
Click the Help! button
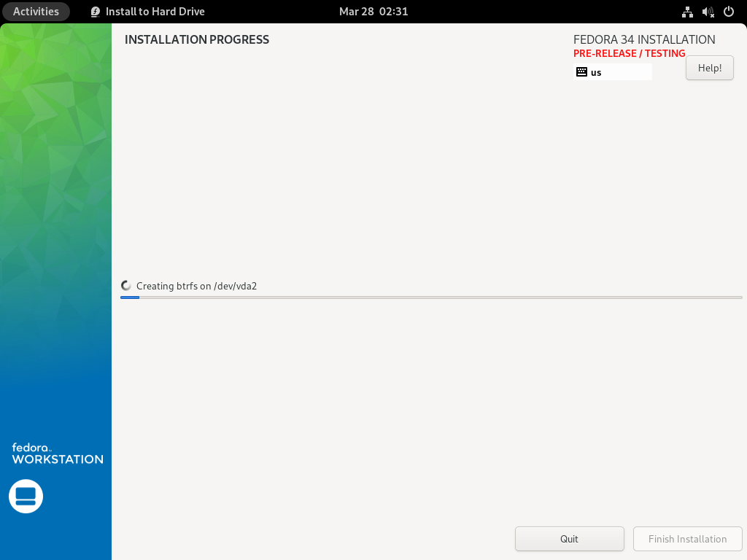click(x=708, y=67)
